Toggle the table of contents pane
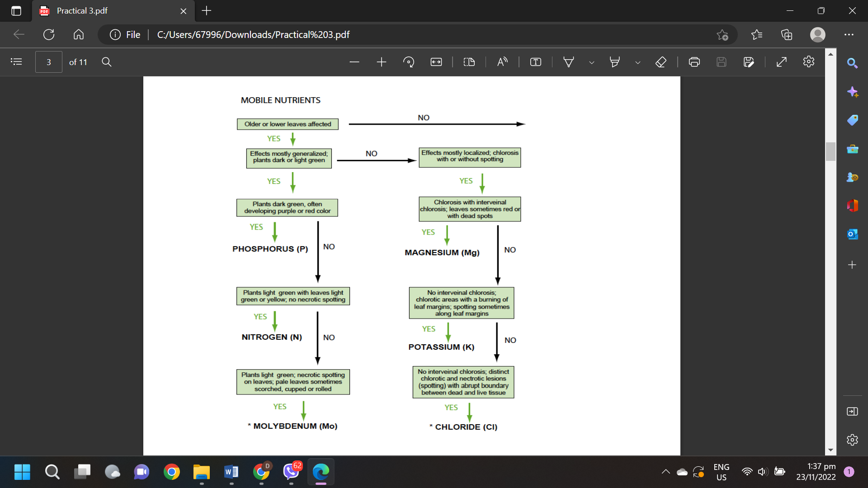The image size is (868, 488). click(16, 62)
